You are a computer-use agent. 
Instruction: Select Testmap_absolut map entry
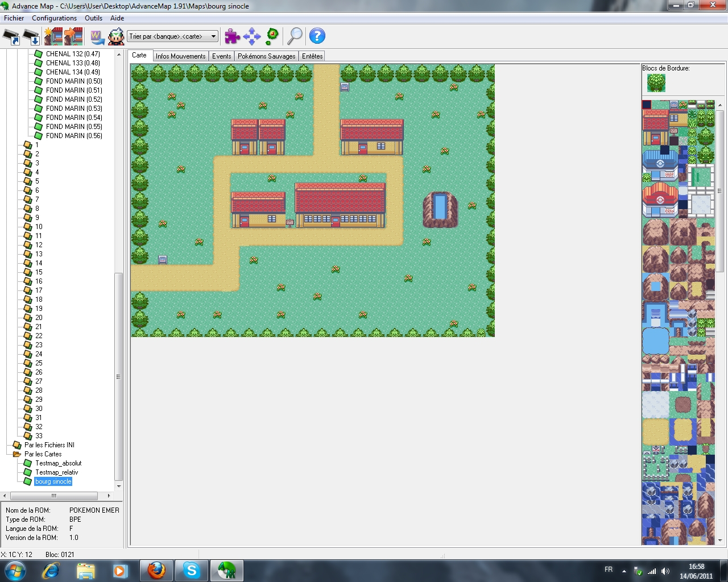click(59, 463)
